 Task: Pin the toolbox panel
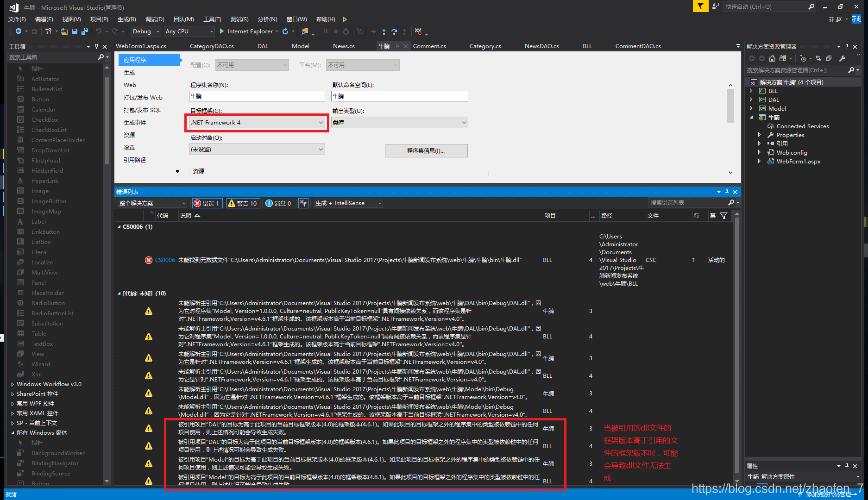pyautogui.click(x=96, y=46)
